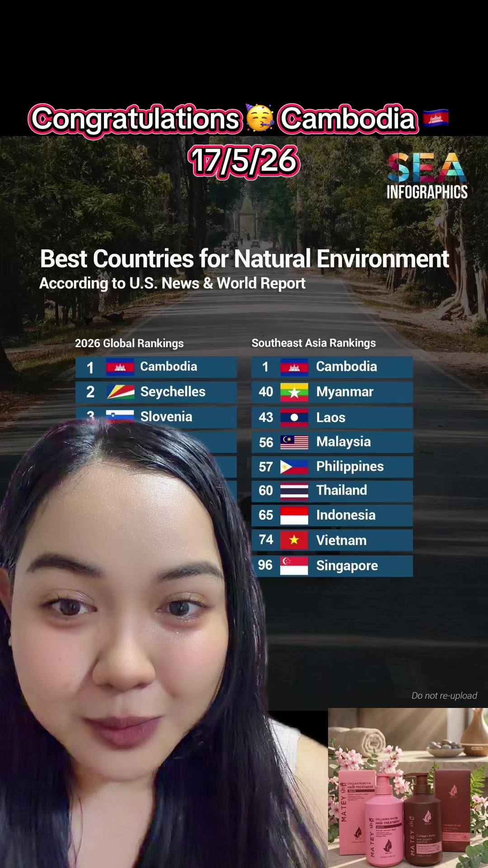Click the Cambodia flag in Southeast Asia rankings

294,367
